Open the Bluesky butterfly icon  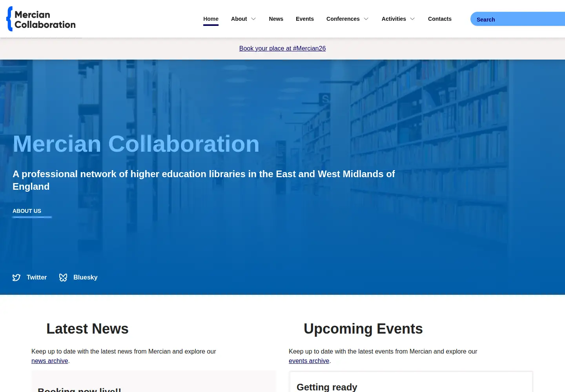[63, 278]
